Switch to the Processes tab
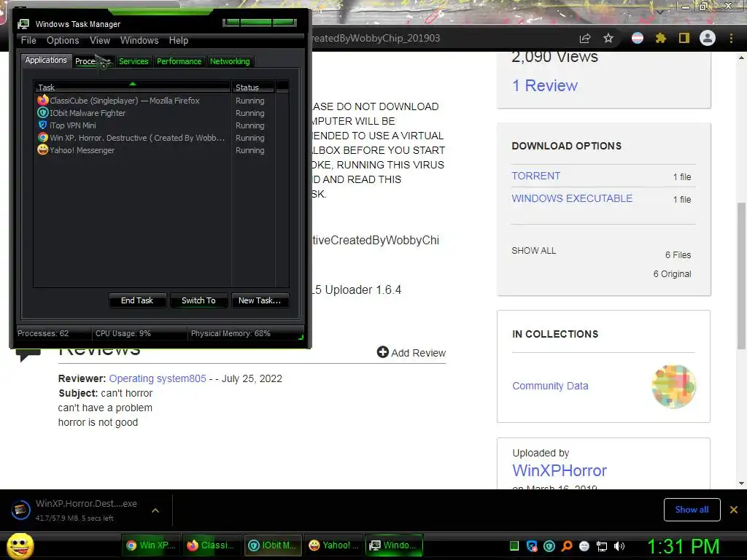Image resolution: width=747 pixels, height=560 pixels. (93, 61)
